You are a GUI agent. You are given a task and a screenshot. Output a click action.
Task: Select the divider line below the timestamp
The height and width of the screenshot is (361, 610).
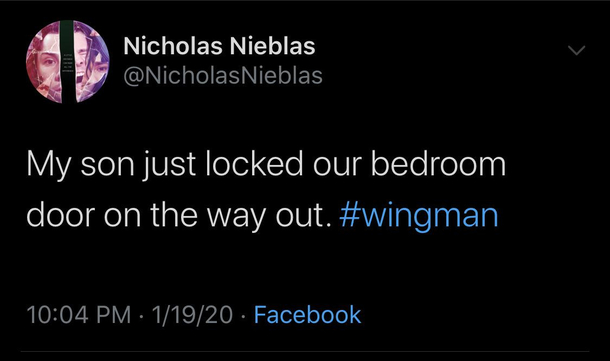tap(305, 352)
